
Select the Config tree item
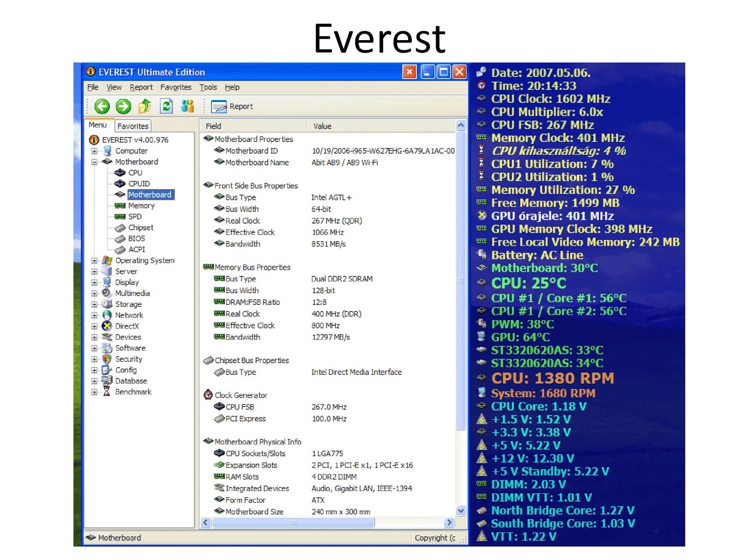[126, 370]
